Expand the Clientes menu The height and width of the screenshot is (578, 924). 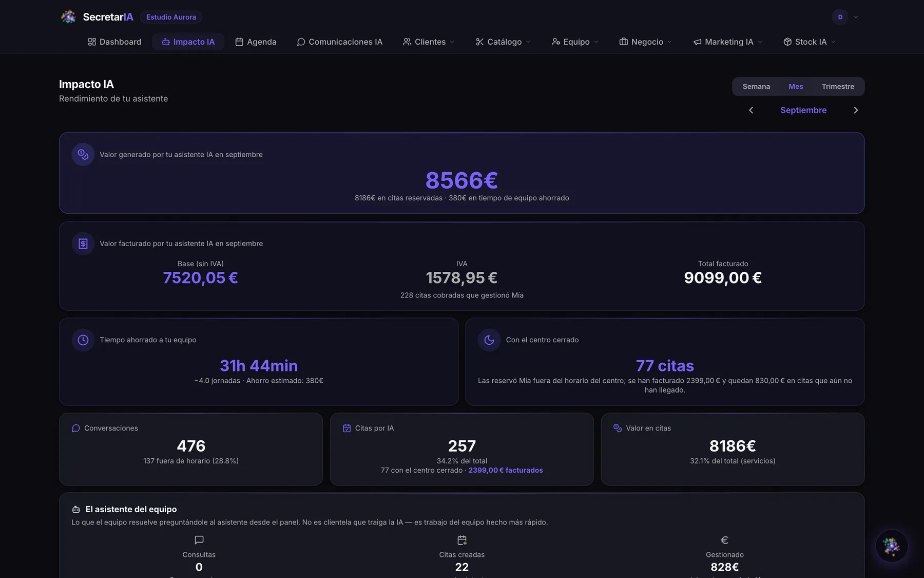(429, 42)
